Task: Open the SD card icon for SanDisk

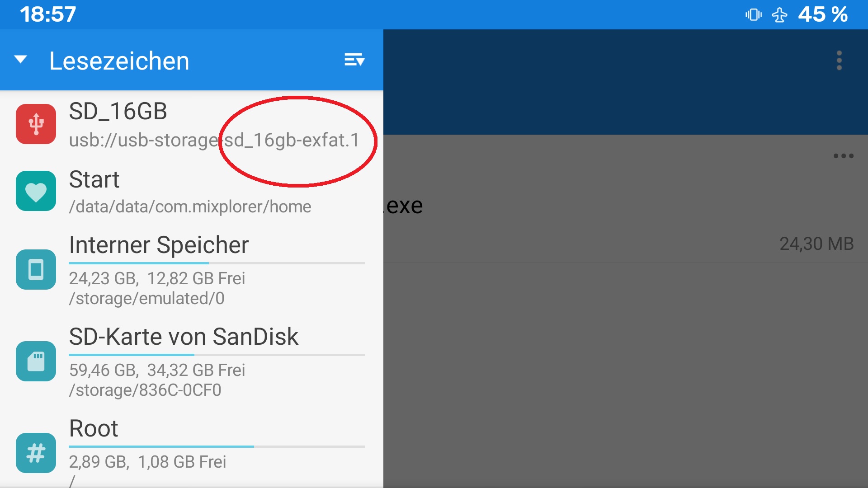Action: [x=36, y=361]
